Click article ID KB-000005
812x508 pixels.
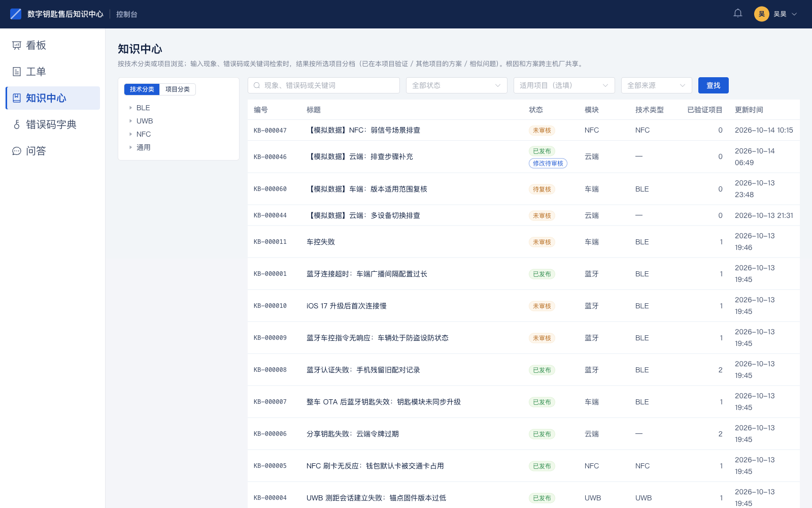tap(270, 466)
